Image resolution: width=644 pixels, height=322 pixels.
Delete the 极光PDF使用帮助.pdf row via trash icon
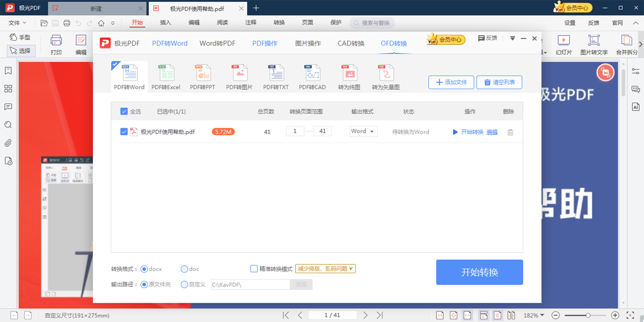click(510, 132)
